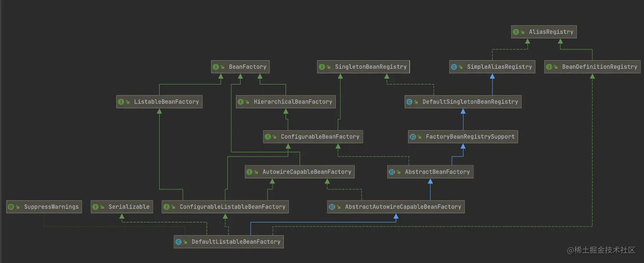
Task: Select the 'Serializable' label text
Action: click(x=129, y=207)
